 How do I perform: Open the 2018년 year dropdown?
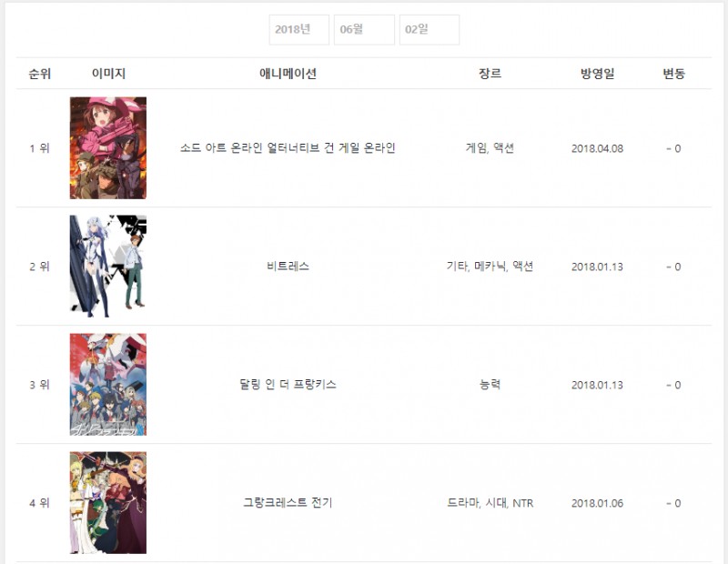299,30
